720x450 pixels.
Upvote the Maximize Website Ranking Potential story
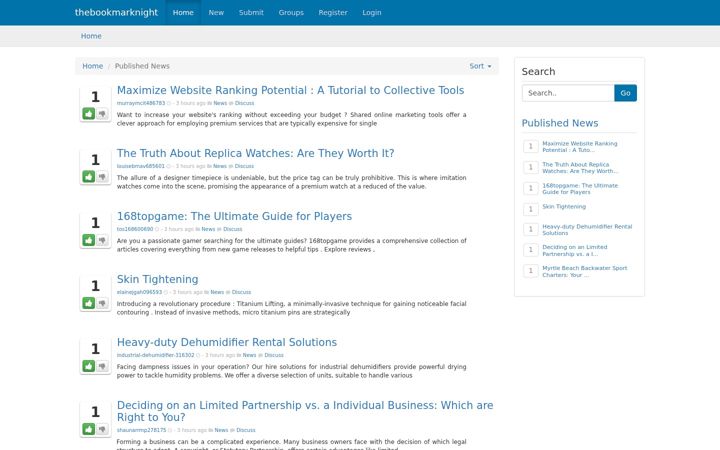pos(89,113)
